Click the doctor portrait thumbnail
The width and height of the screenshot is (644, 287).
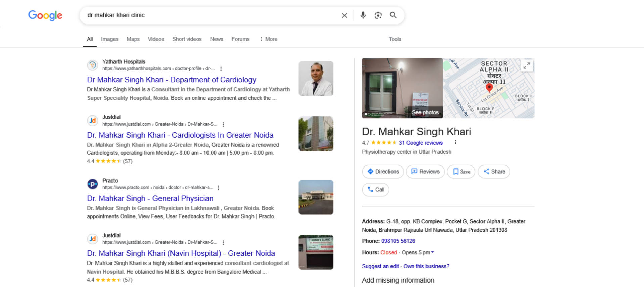coord(316,79)
